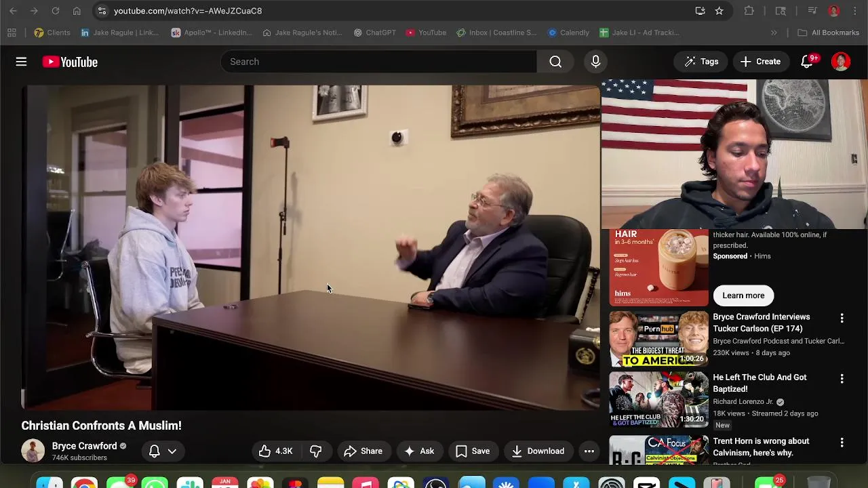Viewport: 868px width, 488px height.
Task: Click the YouTube logo
Action: [70, 62]
